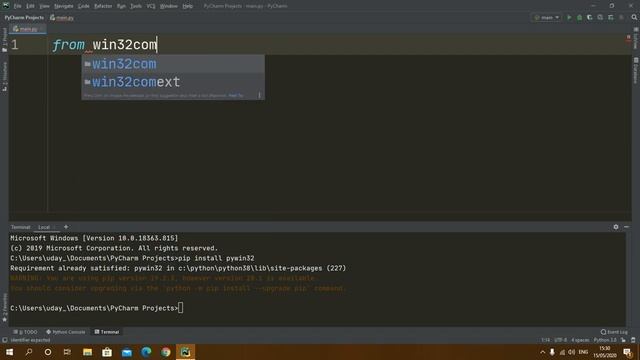The height and width of the screenshot is (360, 640).
Task: Open completion popup three-dot options
Action: (x=259, y=96)
